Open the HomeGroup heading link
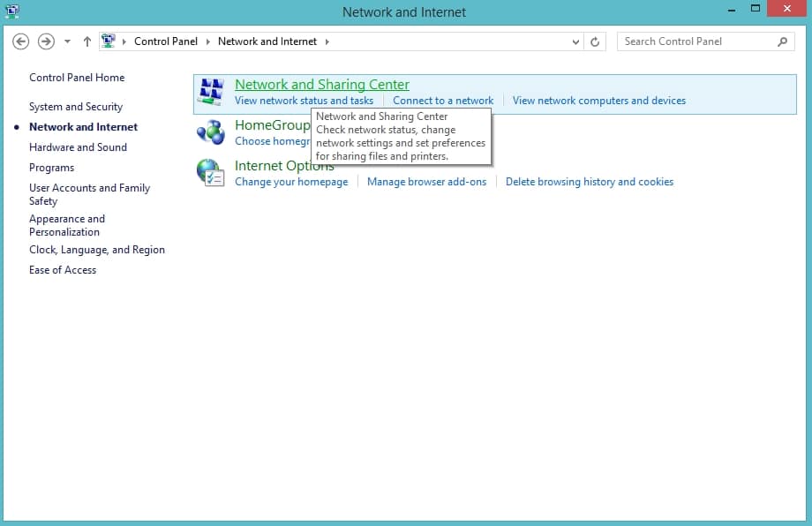Image resolution: width=812 pixels, height=526 pixels. point(272,125)
